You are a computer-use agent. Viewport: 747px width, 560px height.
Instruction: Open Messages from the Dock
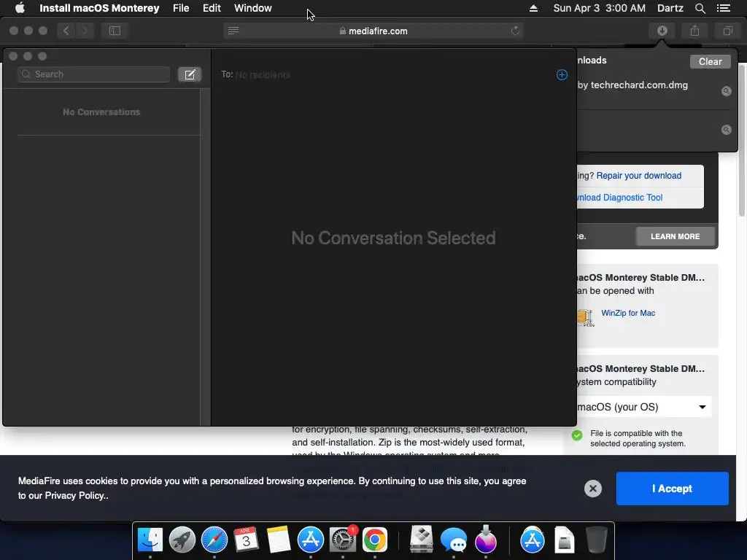pyautogui.click(x=454, y=540)
